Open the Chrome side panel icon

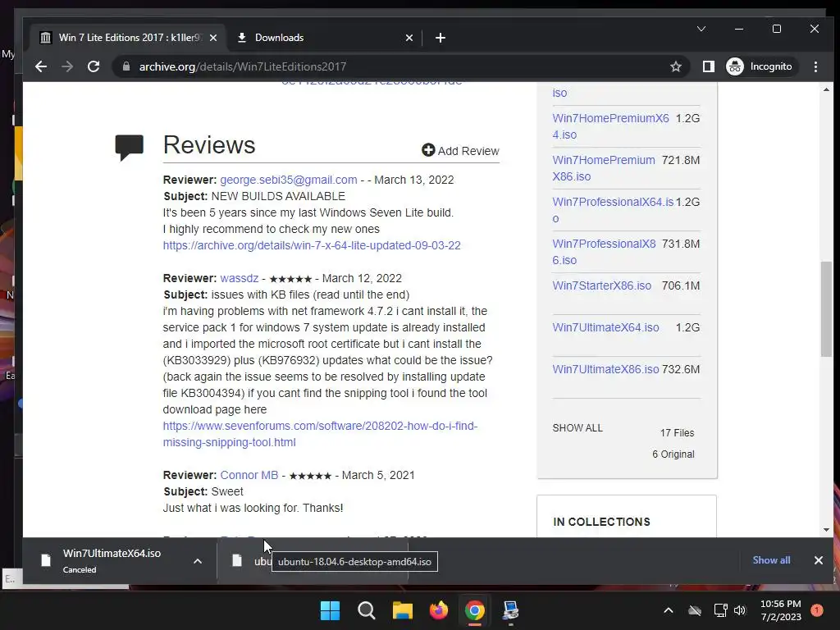click(708, 66)
